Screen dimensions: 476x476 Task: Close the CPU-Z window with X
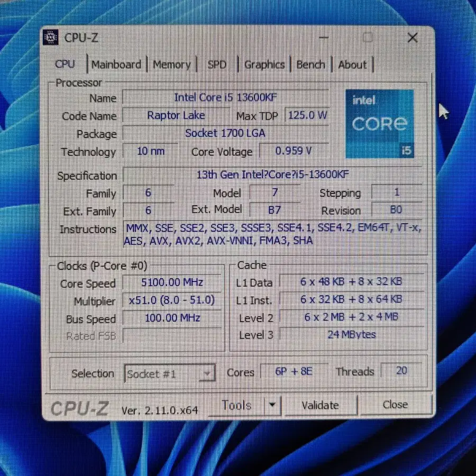point(413,38)
